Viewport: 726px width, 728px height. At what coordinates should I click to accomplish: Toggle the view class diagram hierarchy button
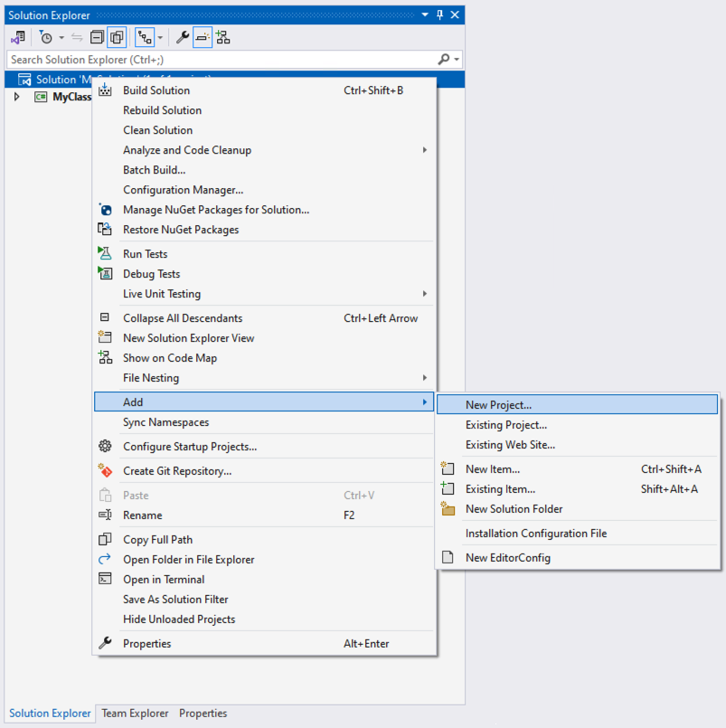[x=145, y=37]
